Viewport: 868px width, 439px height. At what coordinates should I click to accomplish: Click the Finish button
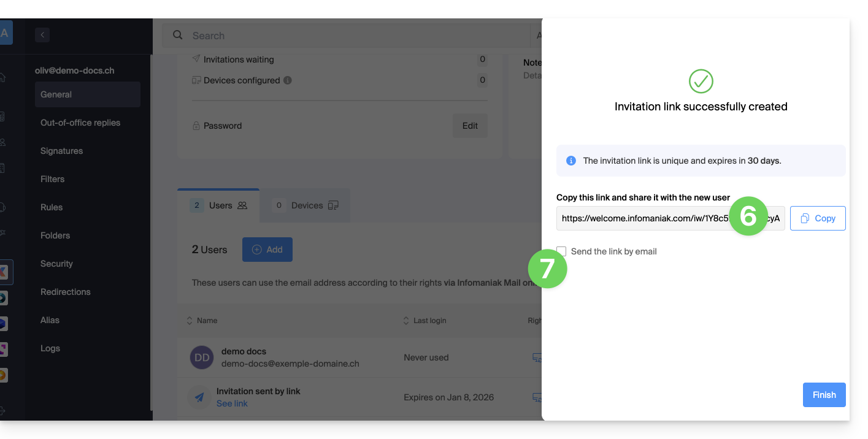[x=824, y=395]
